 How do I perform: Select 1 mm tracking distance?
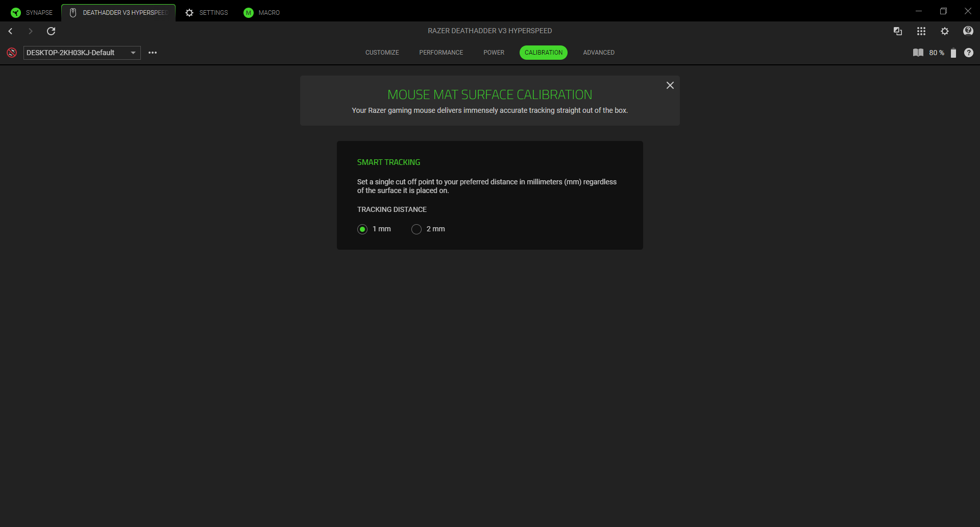coord(362,229)
